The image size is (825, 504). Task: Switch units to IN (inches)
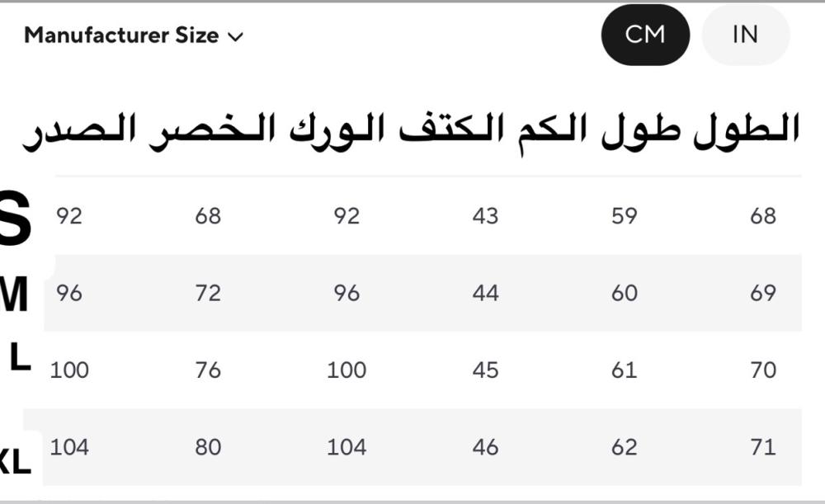click(x=745, y=35)
